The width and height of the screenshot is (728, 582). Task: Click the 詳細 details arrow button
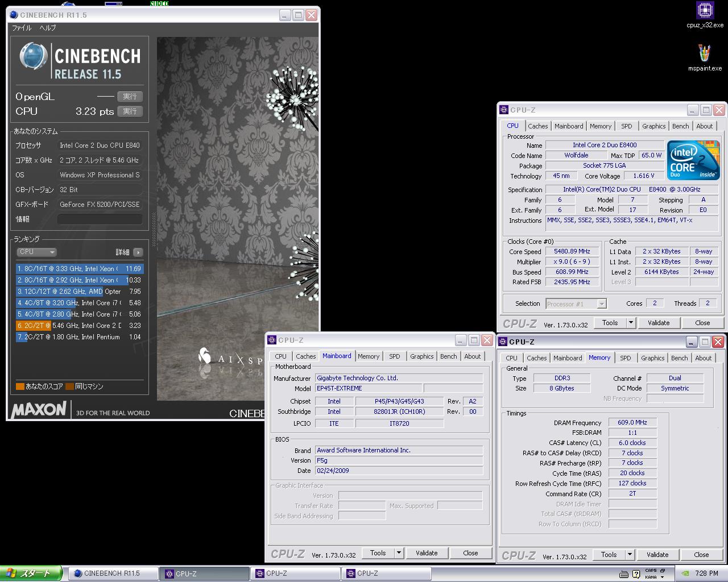pos(138,252)
